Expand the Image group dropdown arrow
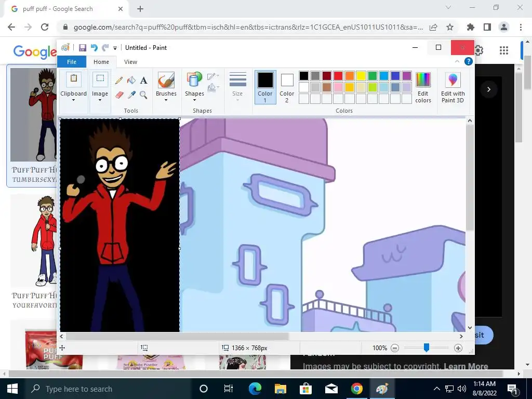The image size is (532, 399). click(100, 100)
